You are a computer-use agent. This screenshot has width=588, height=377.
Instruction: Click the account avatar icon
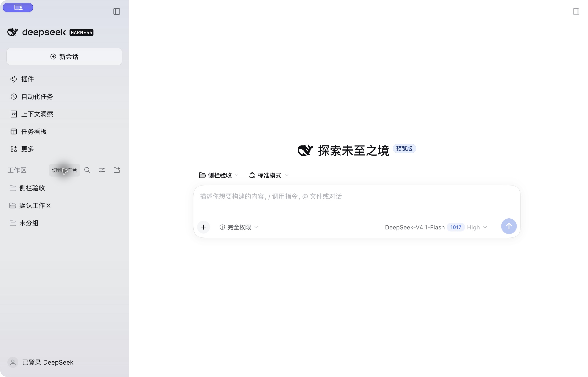[13, 362]
